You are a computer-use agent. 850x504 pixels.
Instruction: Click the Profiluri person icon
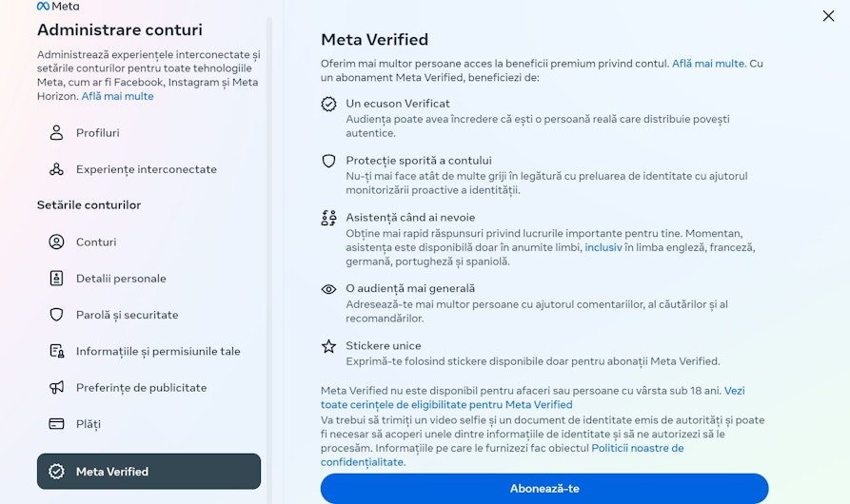(x=56, y=132)
